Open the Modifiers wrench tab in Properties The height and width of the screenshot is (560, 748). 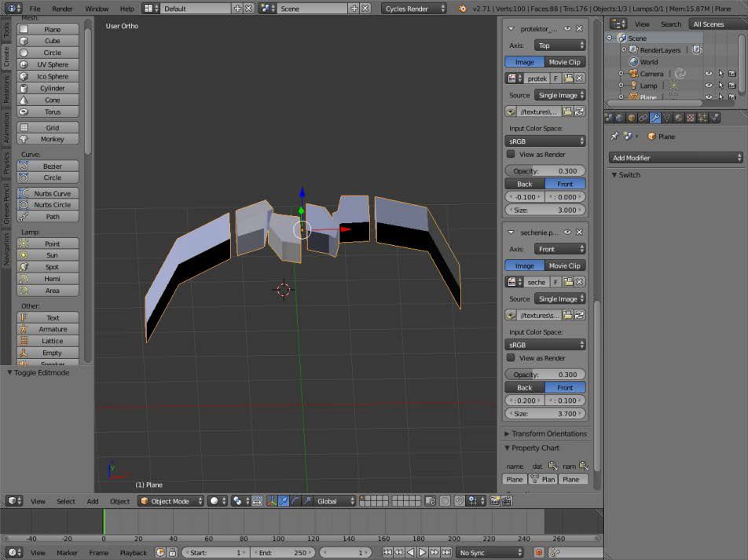click(x=654, y=118)
